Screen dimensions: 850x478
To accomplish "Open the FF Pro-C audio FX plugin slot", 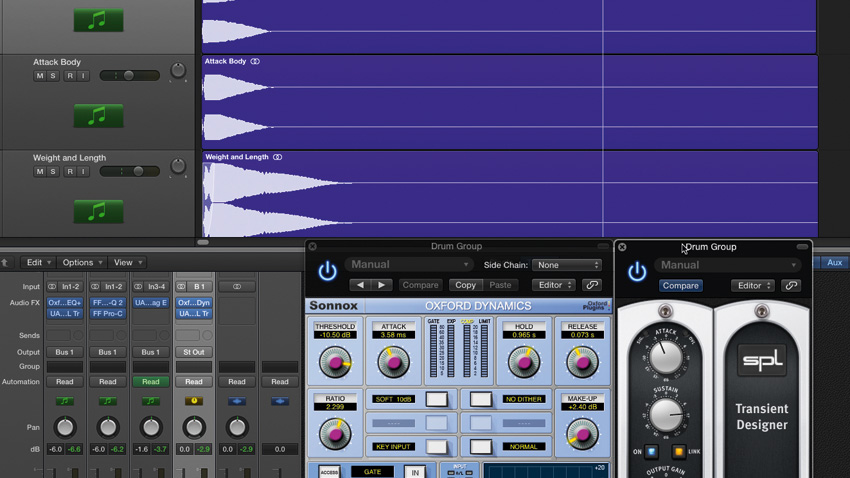I will pos(107,314).
